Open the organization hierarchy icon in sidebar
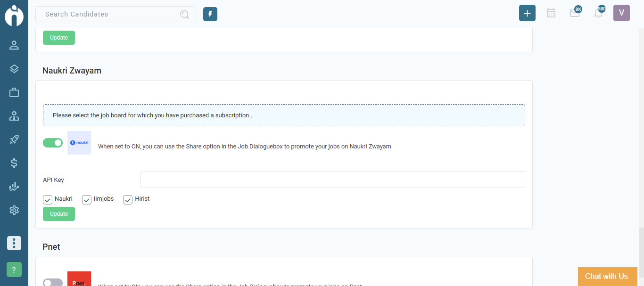644x286 pixels. coord(14,116)
